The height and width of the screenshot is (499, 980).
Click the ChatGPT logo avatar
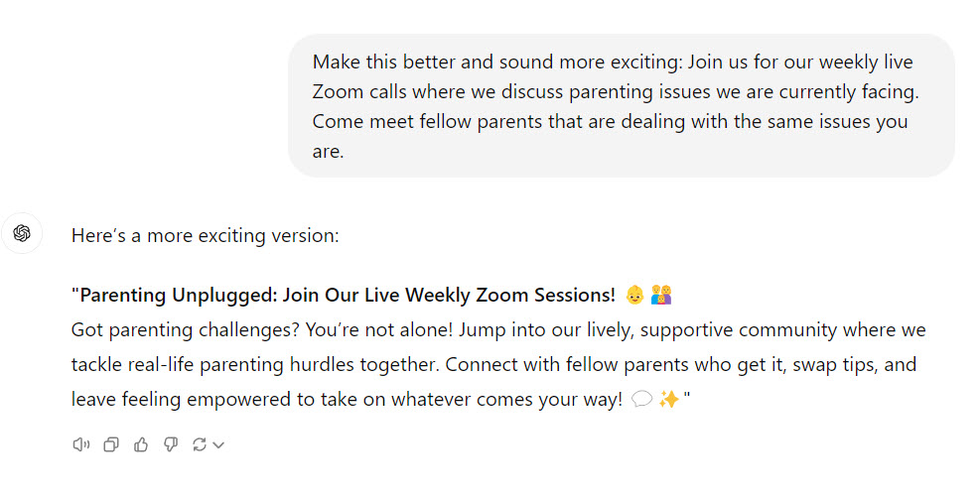22,233
